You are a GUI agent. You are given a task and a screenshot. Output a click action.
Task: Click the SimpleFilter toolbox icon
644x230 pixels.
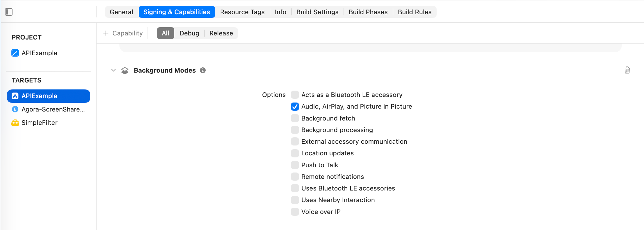[15, 123]
